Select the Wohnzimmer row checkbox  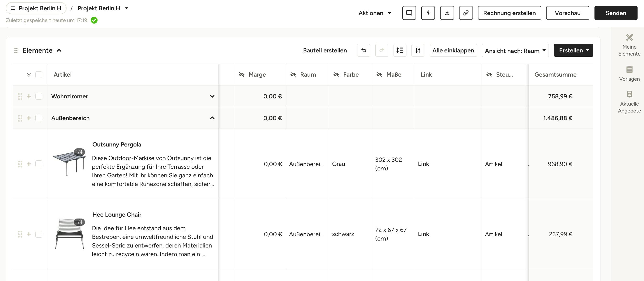click(39, 96)
